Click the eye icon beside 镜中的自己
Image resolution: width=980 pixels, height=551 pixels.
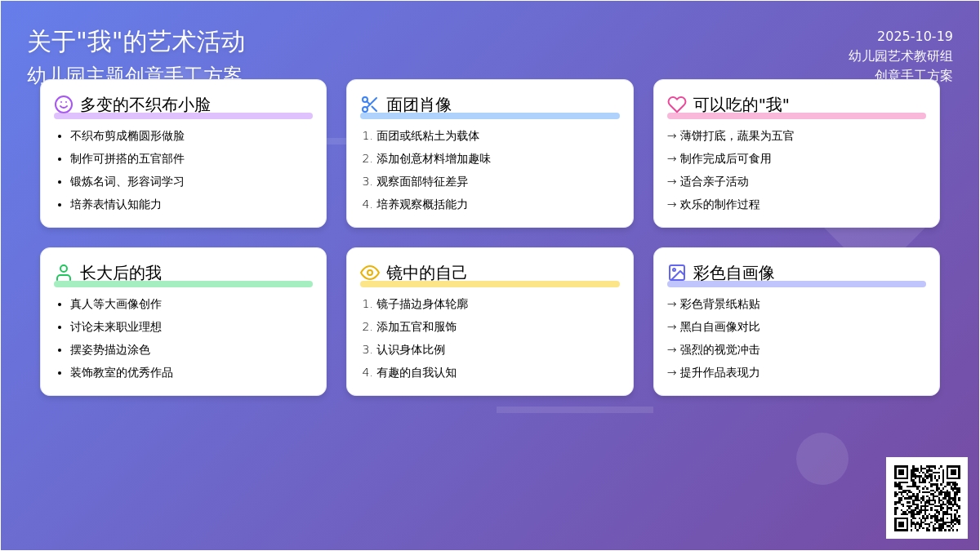pyautogui.click(x=370, y=273)
